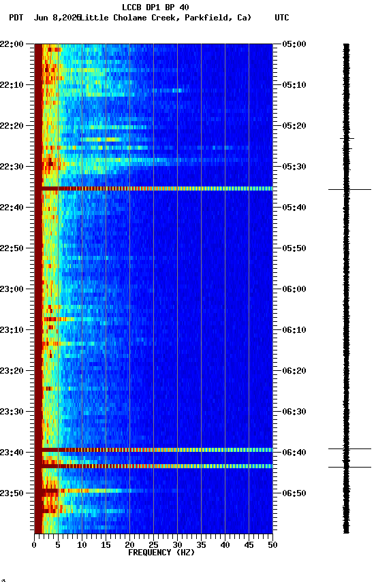Click the "Little Cholame Creek, Parkfield, Ca)" location text
The height and width of the screenshot is (588, 376).
(x=165, y=18)
